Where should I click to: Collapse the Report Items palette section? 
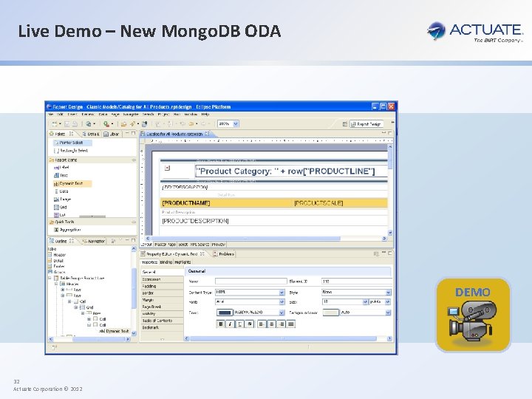click(x=134, y=160)
